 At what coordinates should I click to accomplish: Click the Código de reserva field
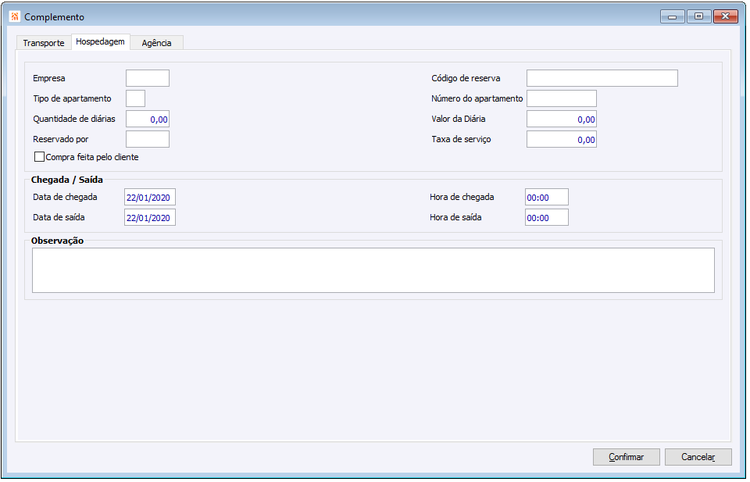[602, 78]
